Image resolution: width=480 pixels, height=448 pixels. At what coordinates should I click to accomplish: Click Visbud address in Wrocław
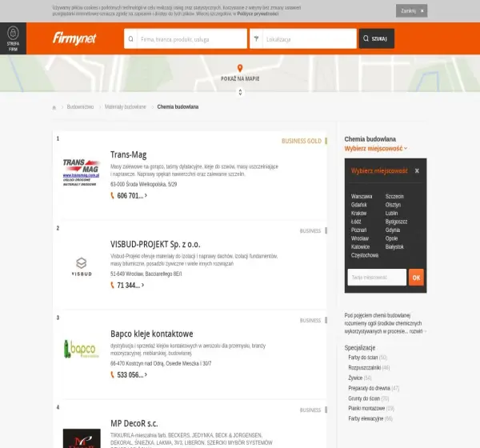click(146, 274)
